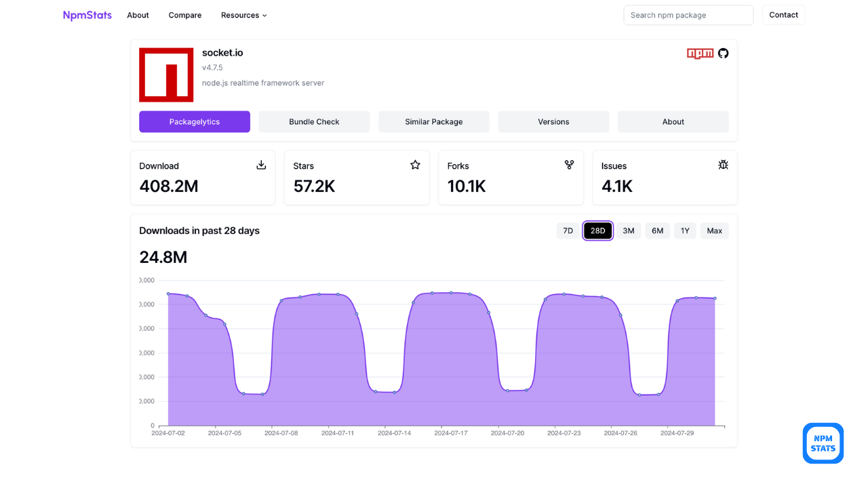Open the Compare navigation link
This screenshot has height=488, width=868.
coord(185,15)
